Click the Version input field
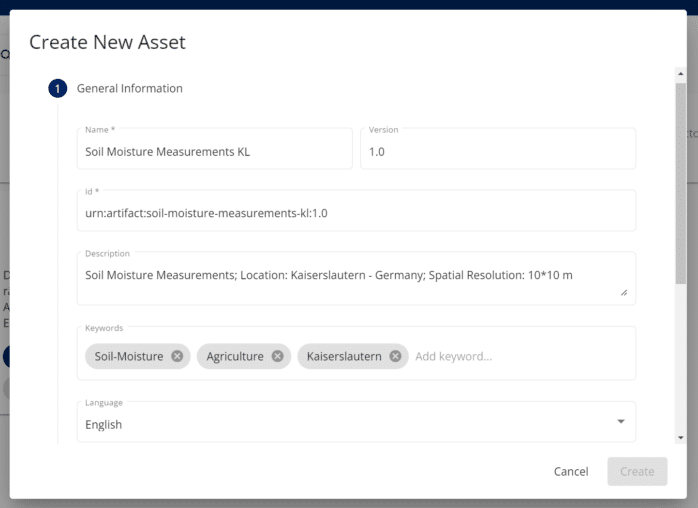The width and height of the screenshot is (698, 508). (498, 149)
